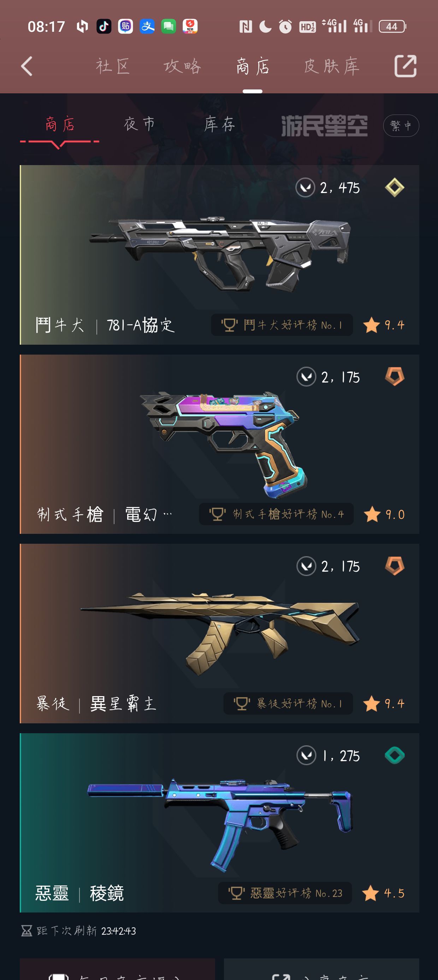Open the 皮肤库 tab
The width and height of the screenshot is (438, 980).
332,66
